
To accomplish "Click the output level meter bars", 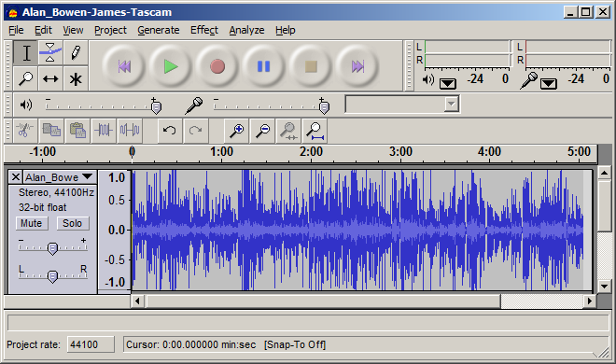I will 467,54.
